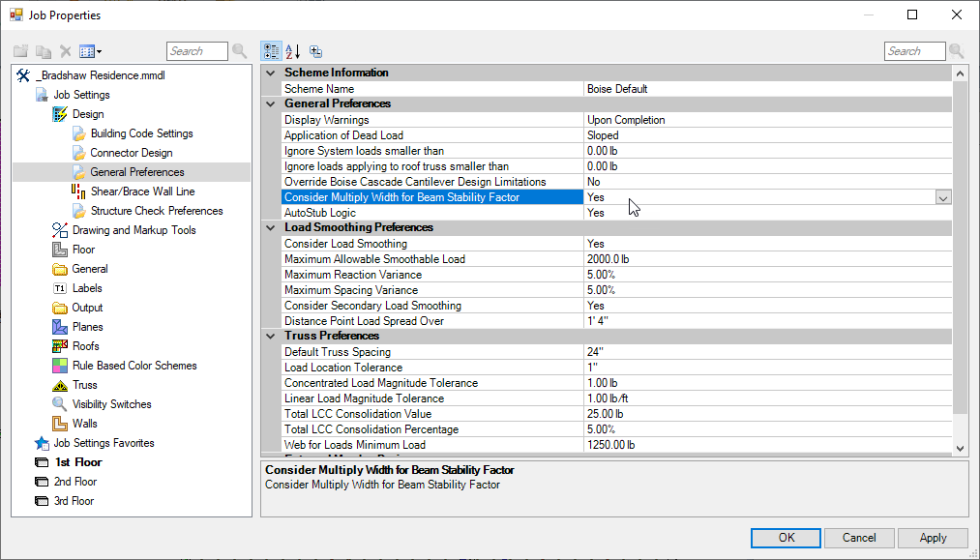Viewport: 980px width, 560px height.
Task: Collapse the Truss Preferences section
Action: (270, 336)
